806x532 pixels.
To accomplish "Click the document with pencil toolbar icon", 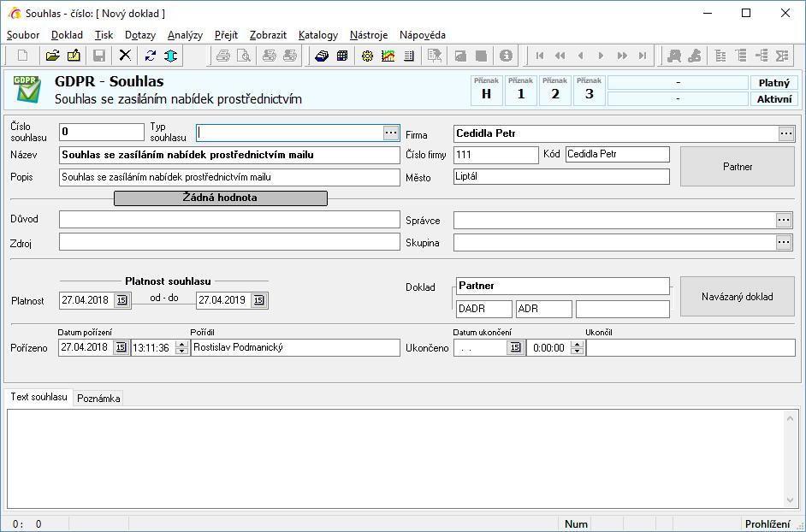I will point(435,56).
